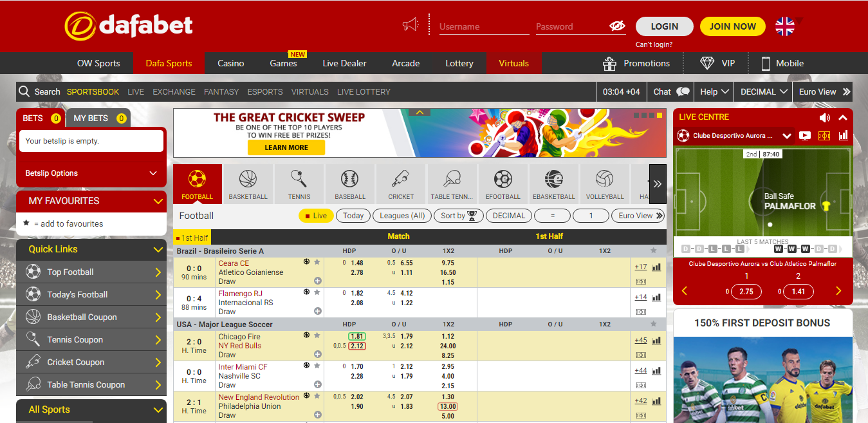Open the Chat speech bubbles
The image size is (868, 423).
(683, 91)
